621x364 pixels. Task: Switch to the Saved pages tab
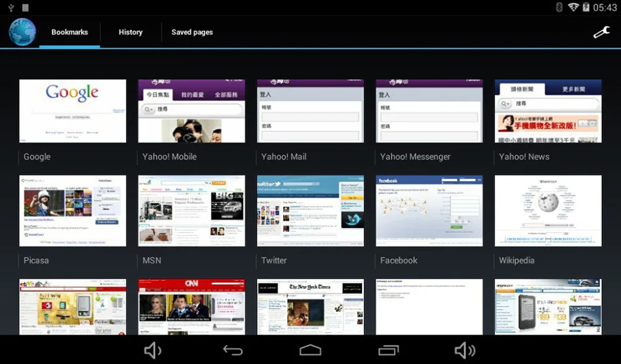pyautogui.click(x=192, y=32)
